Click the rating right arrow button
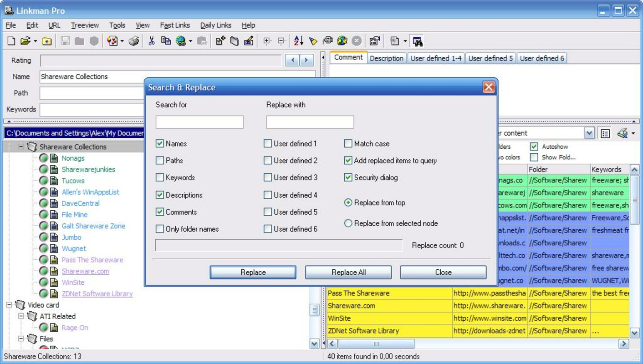This screenshot has height=364, width=643. [x=306, y=60]
